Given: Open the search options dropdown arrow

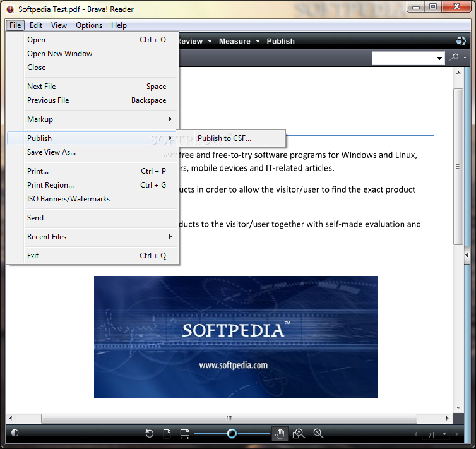Looking at the screenshot, I should click(x=465, y=57).
